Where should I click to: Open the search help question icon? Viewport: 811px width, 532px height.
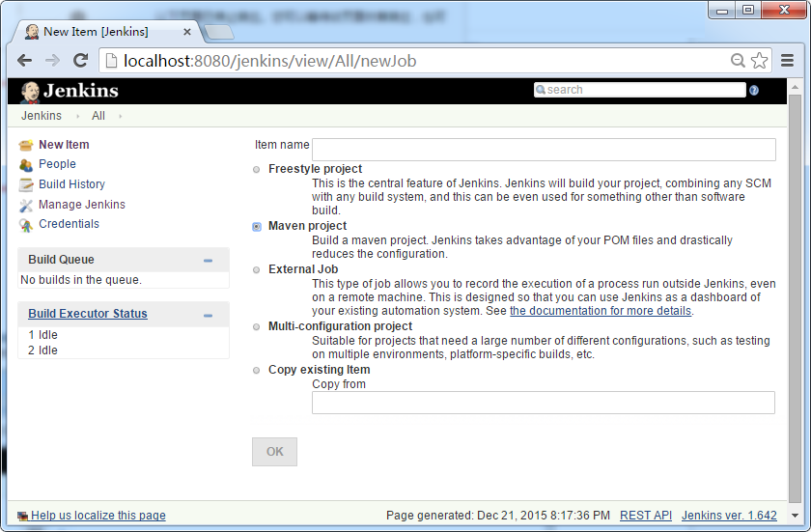click(x=754, y=91)
